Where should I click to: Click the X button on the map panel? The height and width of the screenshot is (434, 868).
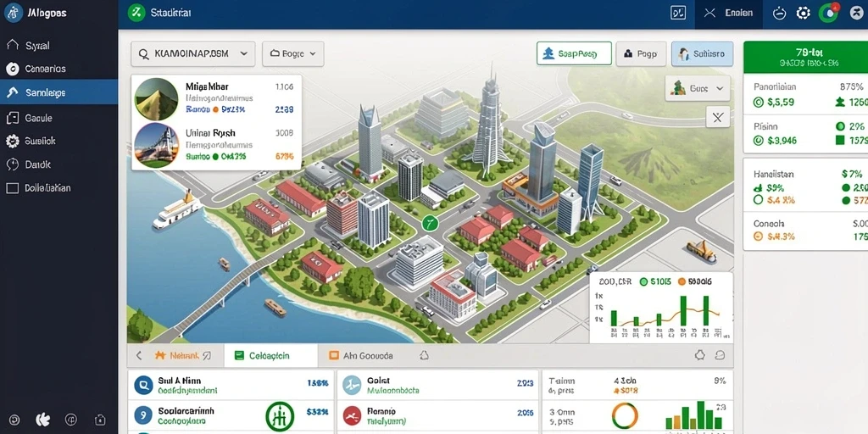[718, 117]
